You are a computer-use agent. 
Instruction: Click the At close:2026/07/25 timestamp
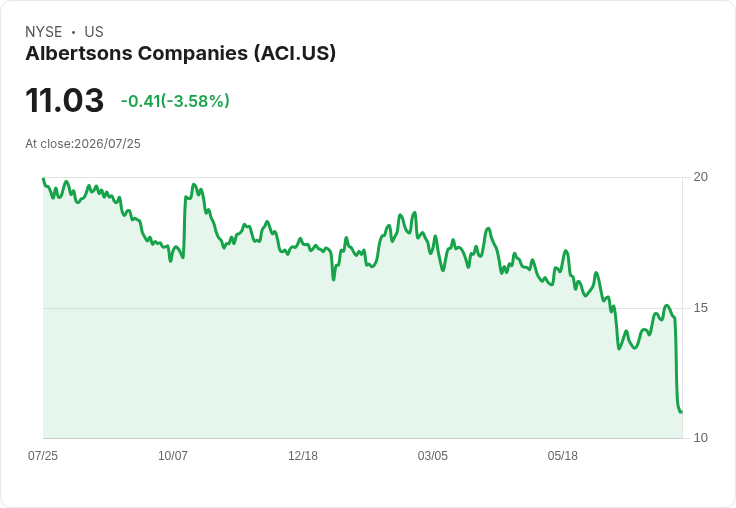pos(83,144)
